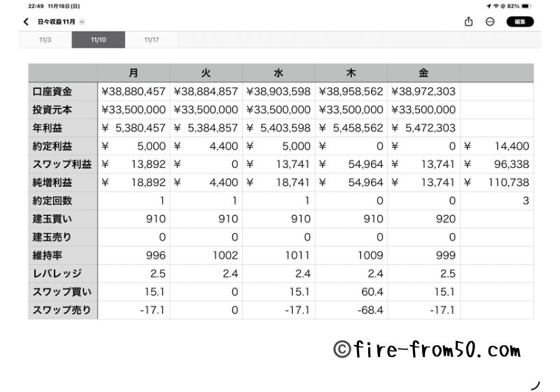560x392 pixels.
Task: Tap the 日々収益11月 document title
Action: click(x=56, y=22)
